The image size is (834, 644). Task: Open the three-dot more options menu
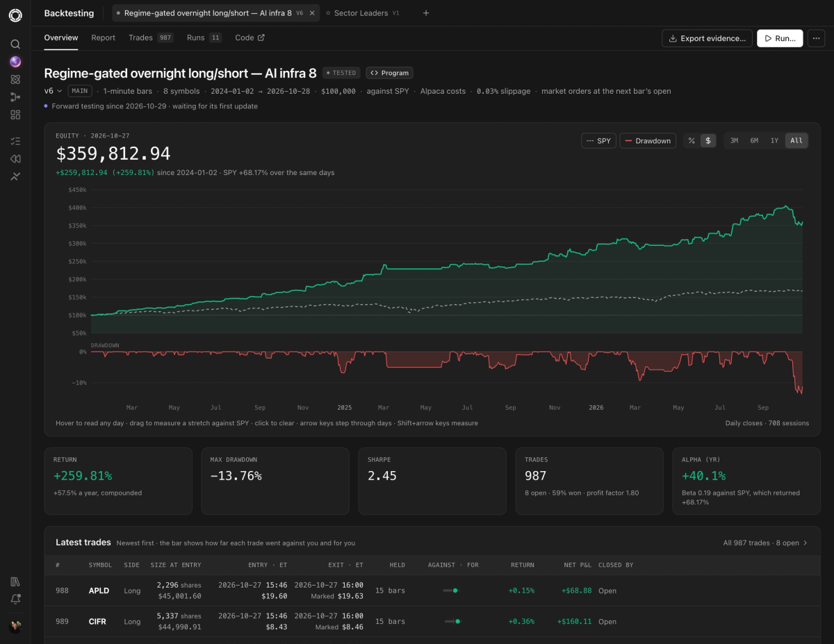[817, 38]
